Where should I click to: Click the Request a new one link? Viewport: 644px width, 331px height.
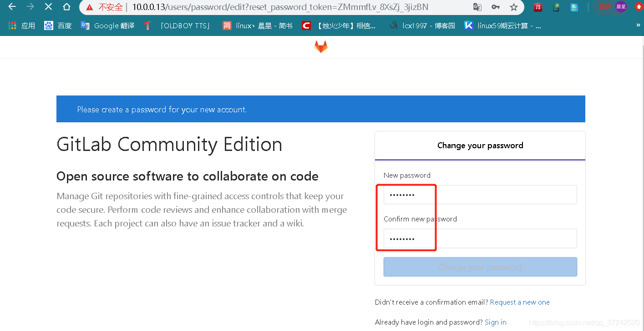520,302
